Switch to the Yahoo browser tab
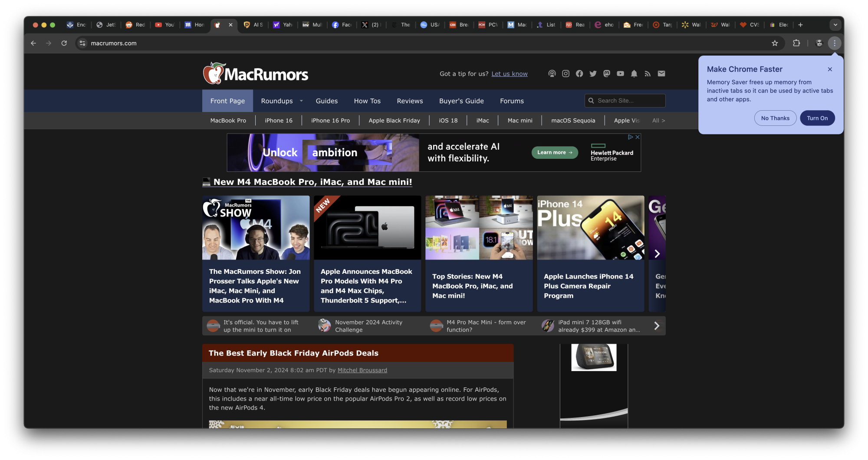The image size is (868, 460). point(283,25)
